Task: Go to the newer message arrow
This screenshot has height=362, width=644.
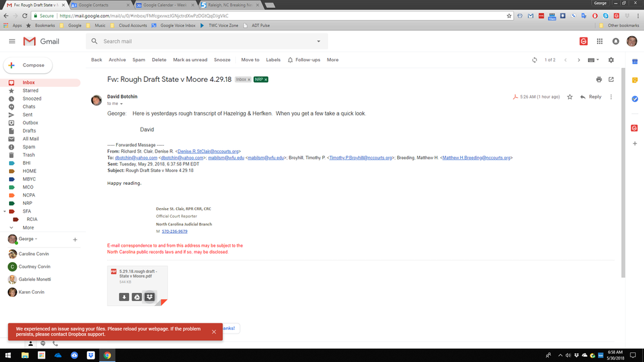Action: 565,60
